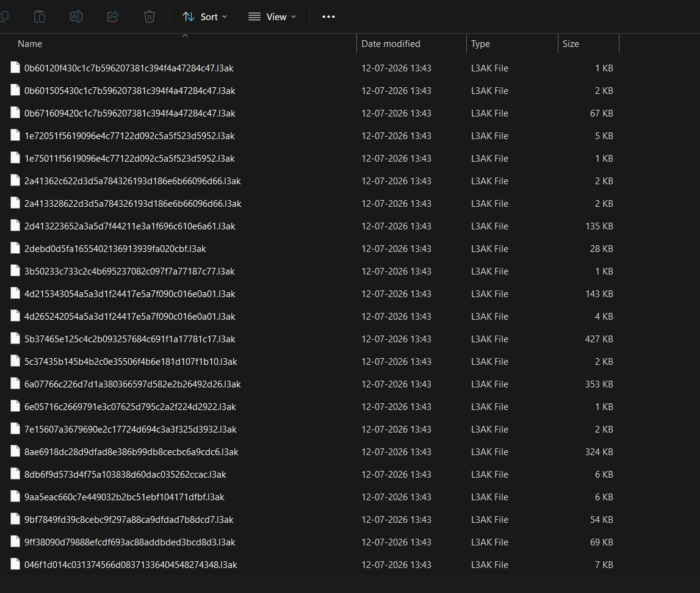This screenshot has height=593, width=700.
Task: Select file 5b37465e125c4c2b093257684c691f1a17781c17.l3ak
Action: 130,339
